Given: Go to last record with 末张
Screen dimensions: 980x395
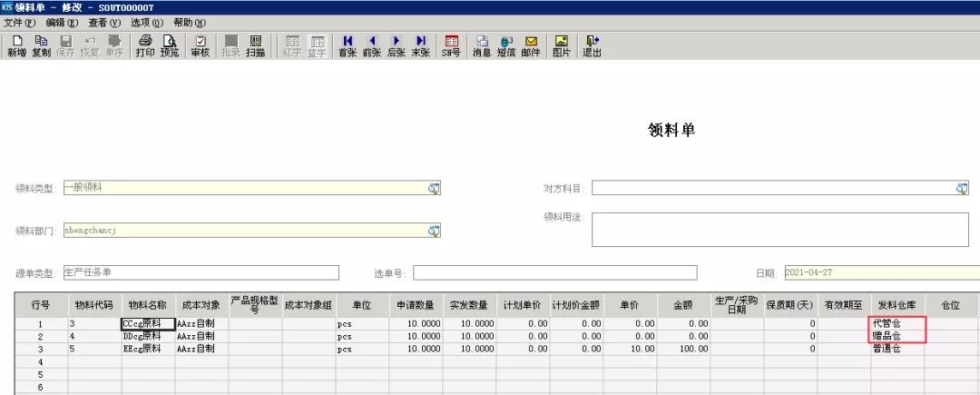Looking at the screenshot, I should (420, 45).
